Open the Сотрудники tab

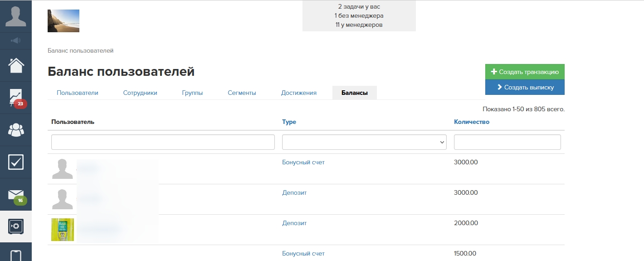[140, 93]
